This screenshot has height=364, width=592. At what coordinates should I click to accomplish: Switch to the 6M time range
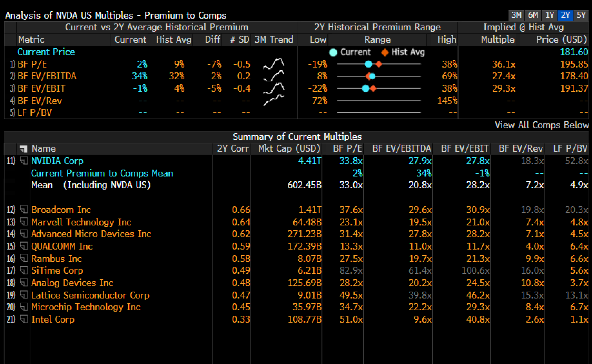pyautogui.click(x=533, y=15)
